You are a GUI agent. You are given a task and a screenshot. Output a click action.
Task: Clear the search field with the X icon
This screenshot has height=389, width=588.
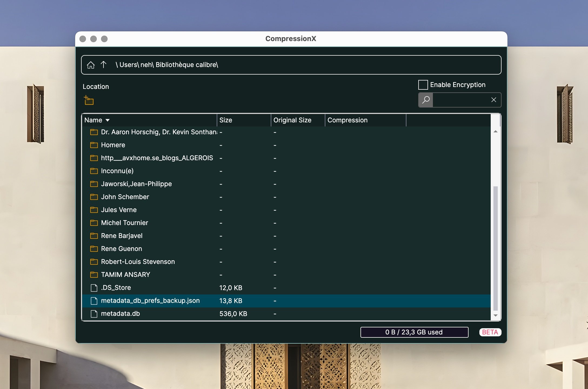pos(494,100)
